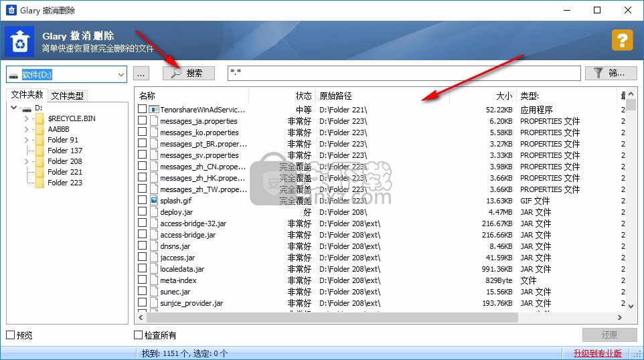This screenshot has width=644, height=360.
Task: Select Folder 221 in tree
Action: click(65, 172)
